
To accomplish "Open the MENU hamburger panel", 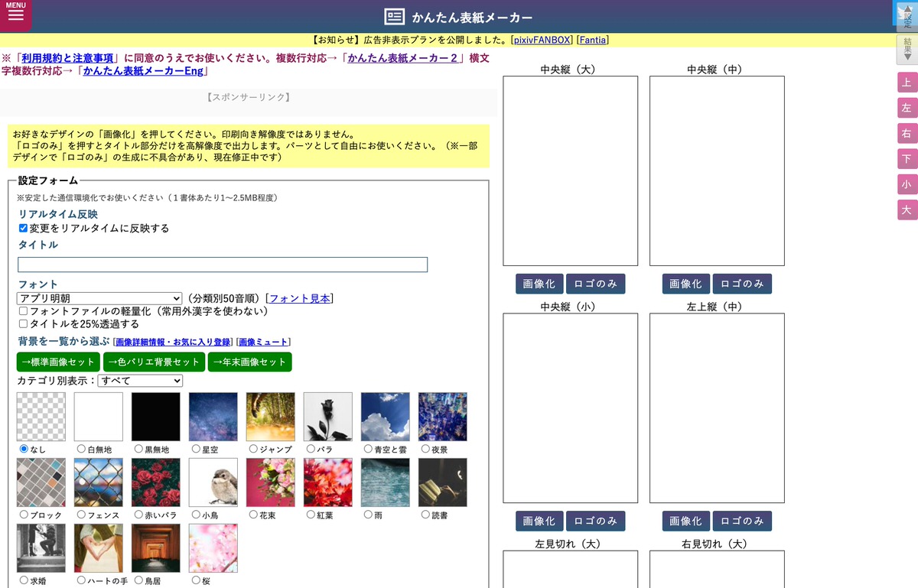I will click(15, 15).
